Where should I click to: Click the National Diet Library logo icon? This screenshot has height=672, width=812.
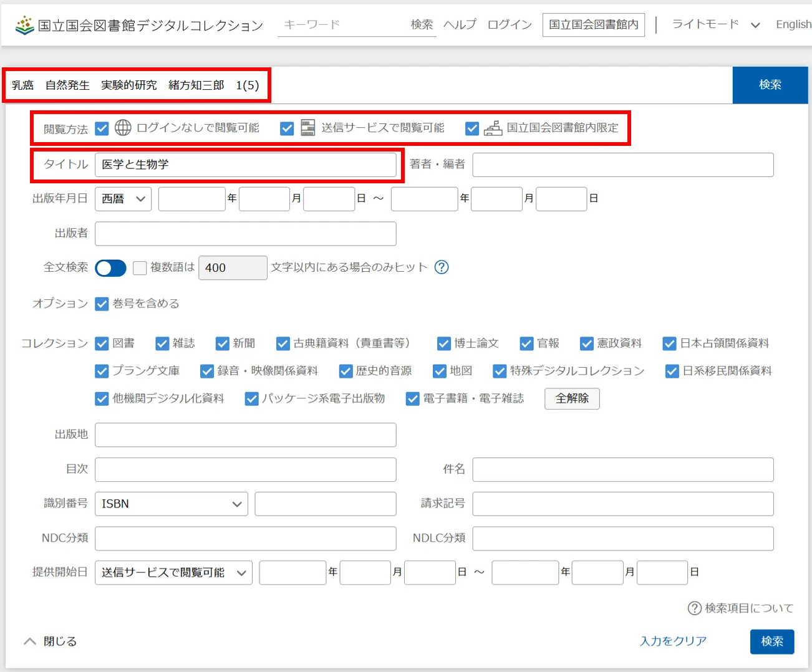click(x=24, y=25)
